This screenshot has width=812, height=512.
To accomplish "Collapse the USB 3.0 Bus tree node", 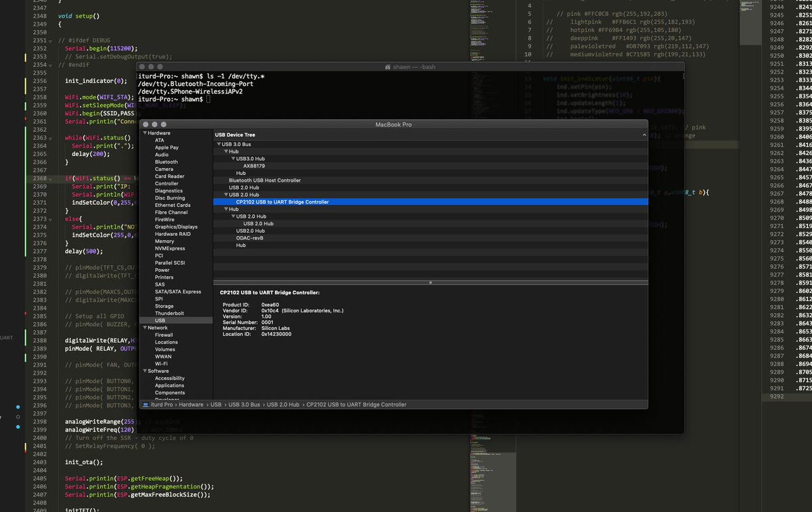I will pyautogui.click(x=219, y=145).
